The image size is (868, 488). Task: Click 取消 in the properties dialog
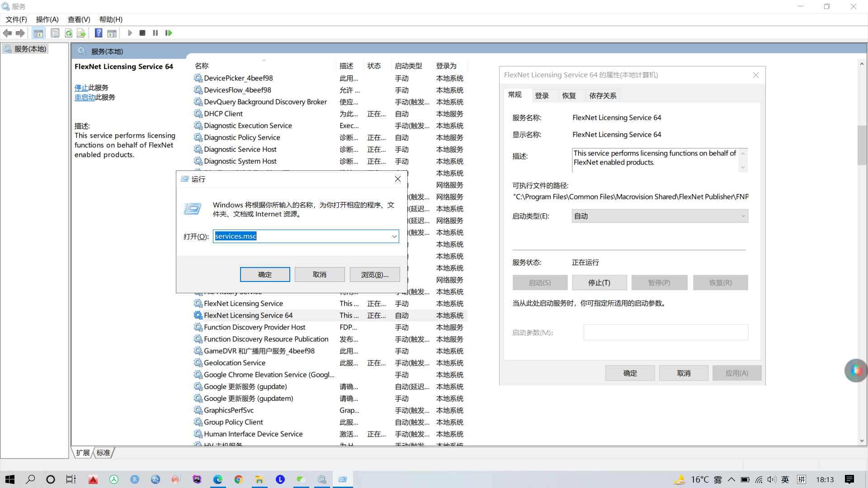684,373
